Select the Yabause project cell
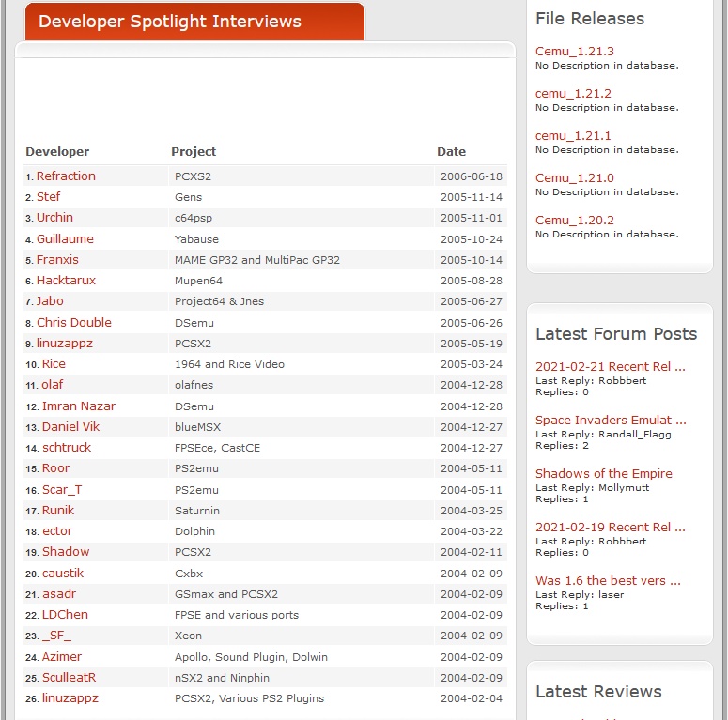This screenshot has width=728, height=720. 301,239
